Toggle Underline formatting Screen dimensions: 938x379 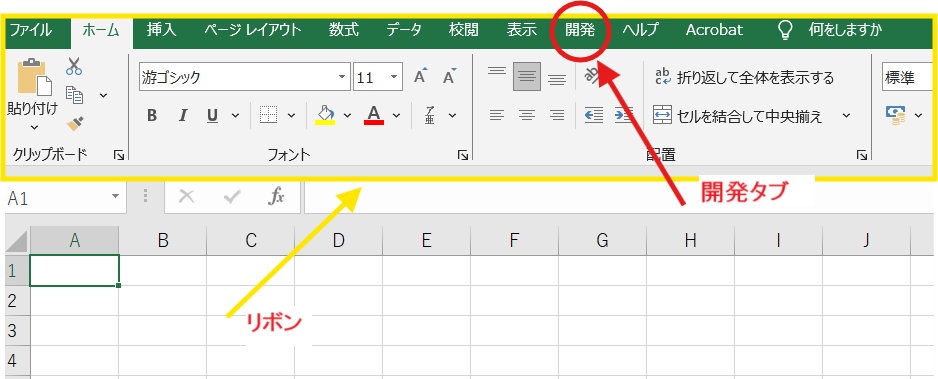(x=212, y=115)
